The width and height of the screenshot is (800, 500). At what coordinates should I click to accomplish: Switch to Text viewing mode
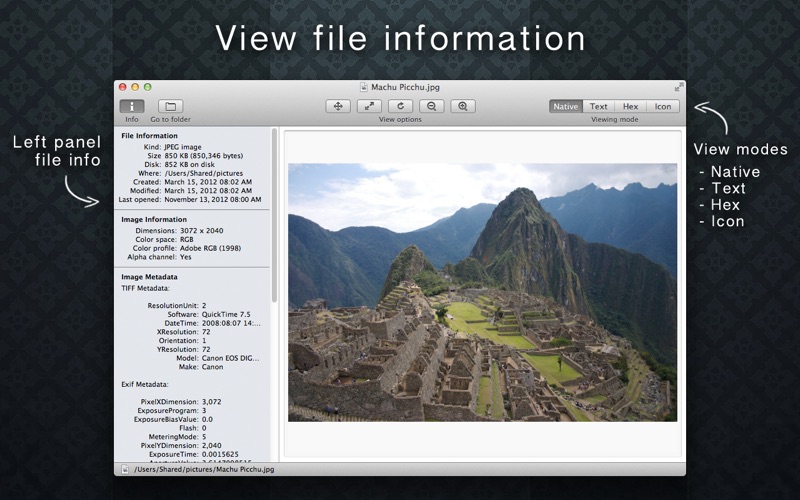point(598,106)
